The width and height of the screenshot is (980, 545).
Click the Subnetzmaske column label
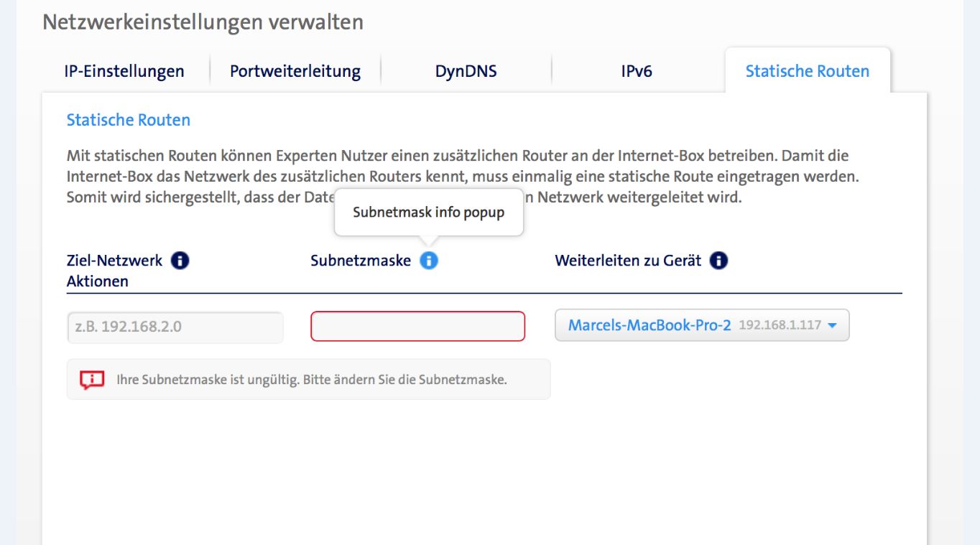[361, 261]
